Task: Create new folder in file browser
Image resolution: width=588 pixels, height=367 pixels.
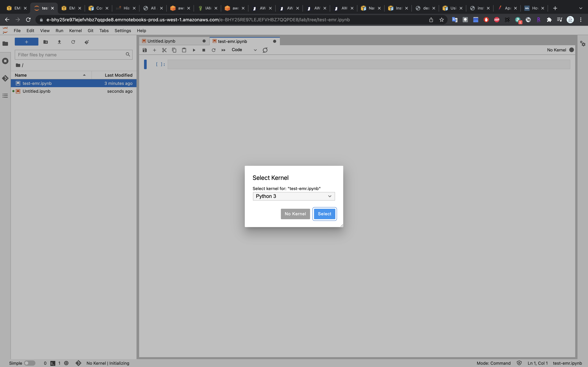Action: [45, 42]
